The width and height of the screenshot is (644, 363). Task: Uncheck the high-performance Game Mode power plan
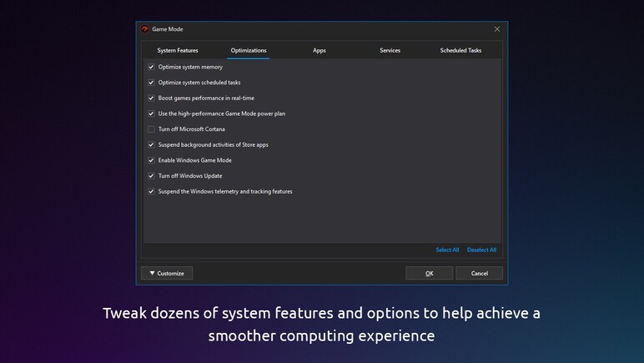tap(151, 113)
